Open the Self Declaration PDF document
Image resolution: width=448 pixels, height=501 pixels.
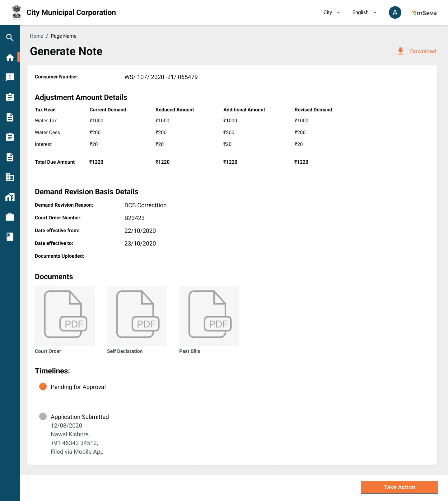137,316
